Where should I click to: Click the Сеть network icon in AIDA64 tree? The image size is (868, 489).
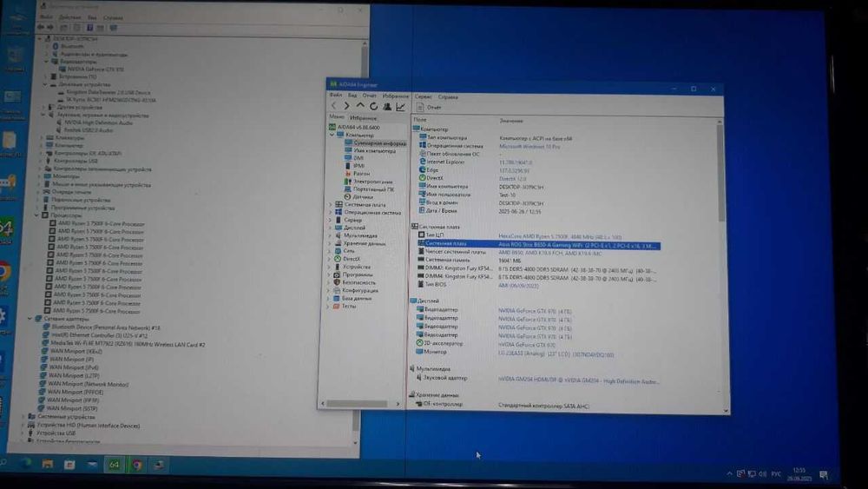[338, 251]
